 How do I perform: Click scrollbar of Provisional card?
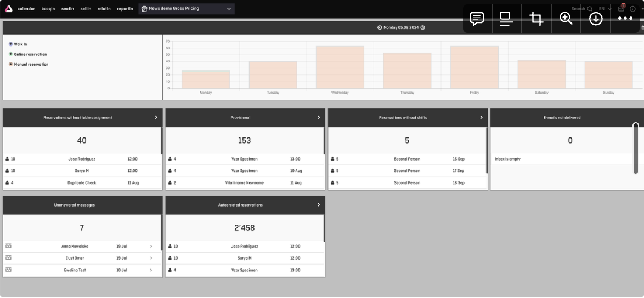[x=324, y=140]
